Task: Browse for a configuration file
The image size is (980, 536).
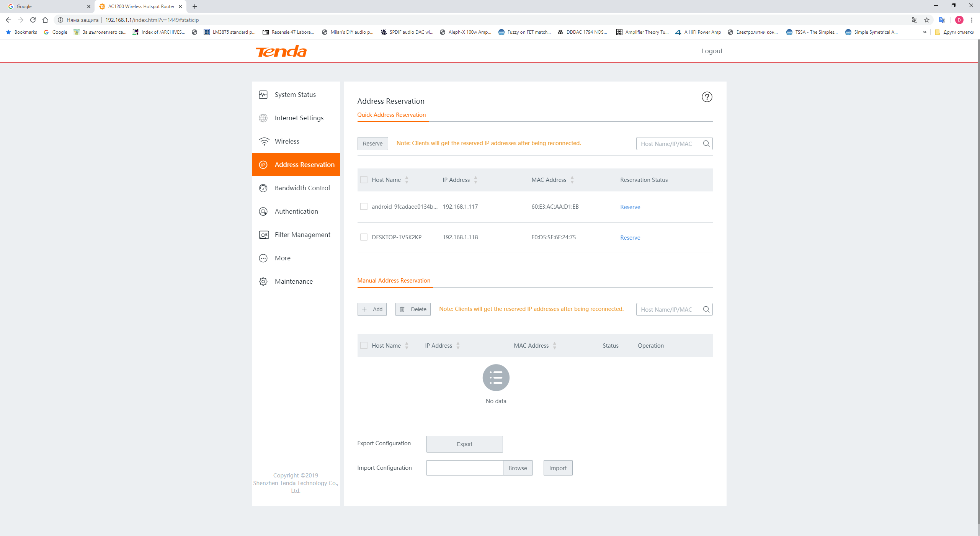Action: coord(518,468)
